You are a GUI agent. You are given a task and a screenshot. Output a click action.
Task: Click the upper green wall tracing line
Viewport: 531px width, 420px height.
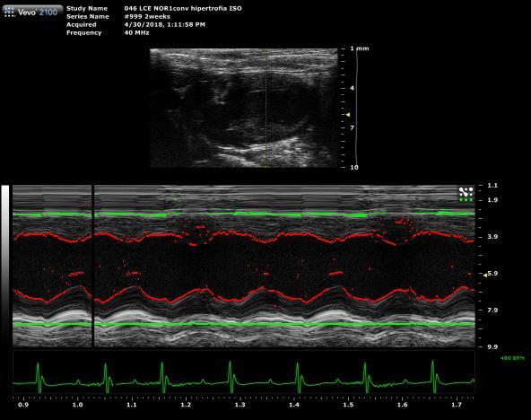(244, 214)
